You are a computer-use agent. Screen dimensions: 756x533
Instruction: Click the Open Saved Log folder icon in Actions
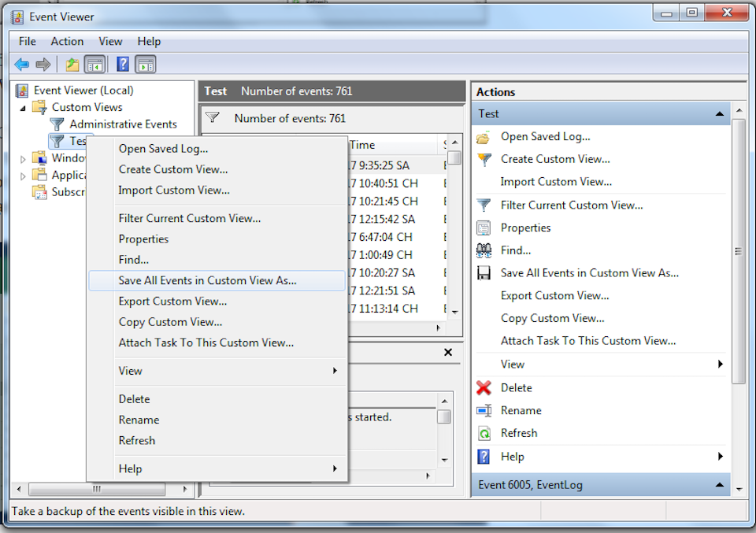tap(484, 137)
